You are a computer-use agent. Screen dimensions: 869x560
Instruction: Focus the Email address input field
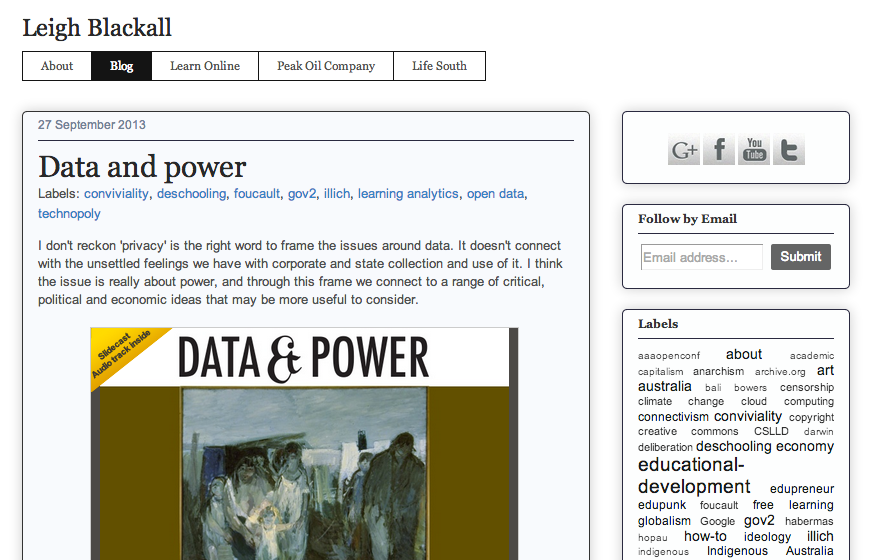pyautogui.click(x=701, y=257)
